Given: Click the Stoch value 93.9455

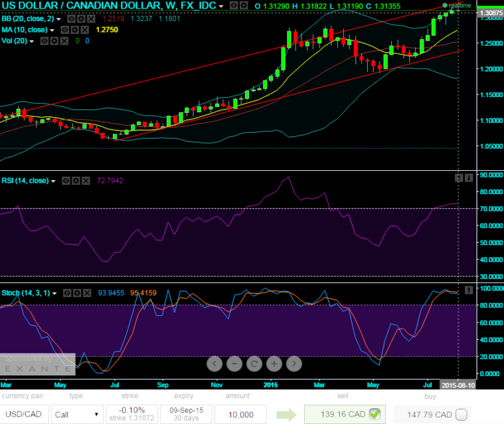Looking at the screenshot, I should [111, 293].
